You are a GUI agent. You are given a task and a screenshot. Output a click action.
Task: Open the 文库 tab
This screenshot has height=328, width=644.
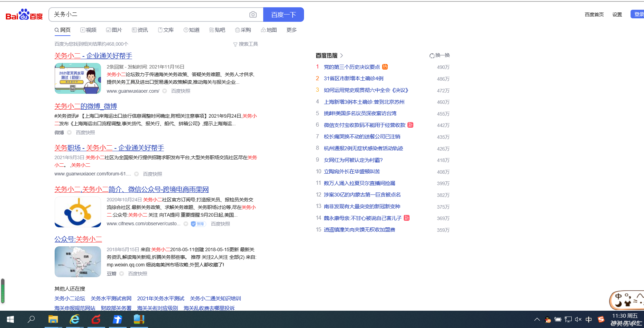click(x=166, y=30)
